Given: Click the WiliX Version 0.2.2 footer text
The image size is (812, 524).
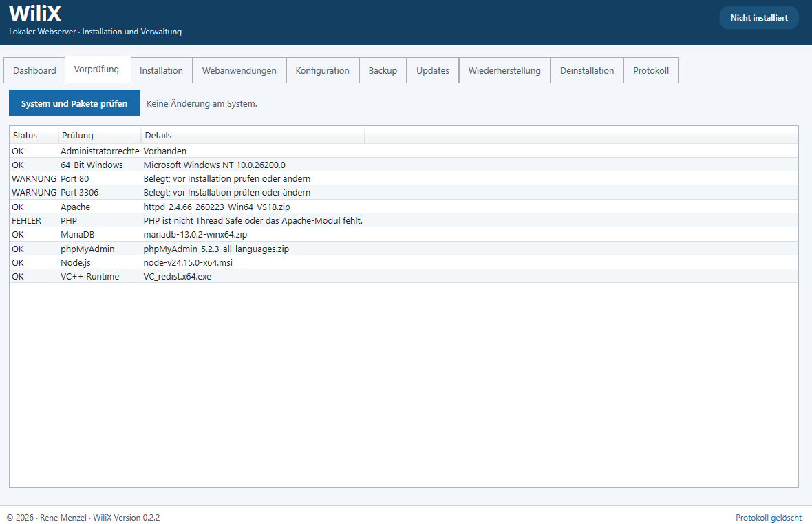Looking at the screenshot, I should (x=127, y=517).
